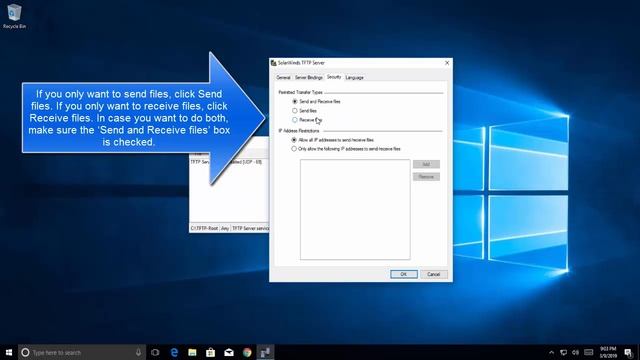Switch to the General tab
This screenshot has height=360, width=640.
pos(283,78)
